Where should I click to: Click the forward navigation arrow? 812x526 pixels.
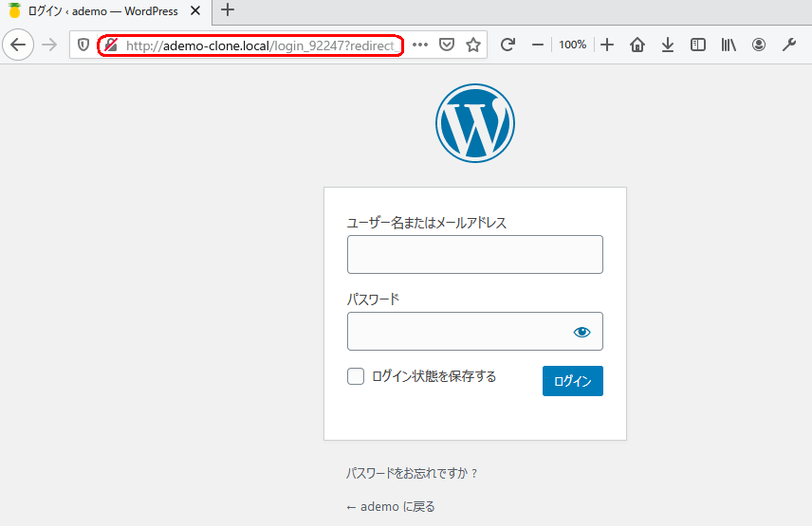pos(49,45)
